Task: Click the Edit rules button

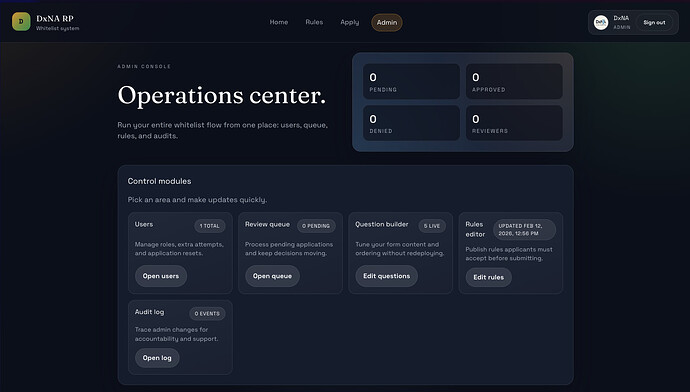Action: tap(488, 277)
